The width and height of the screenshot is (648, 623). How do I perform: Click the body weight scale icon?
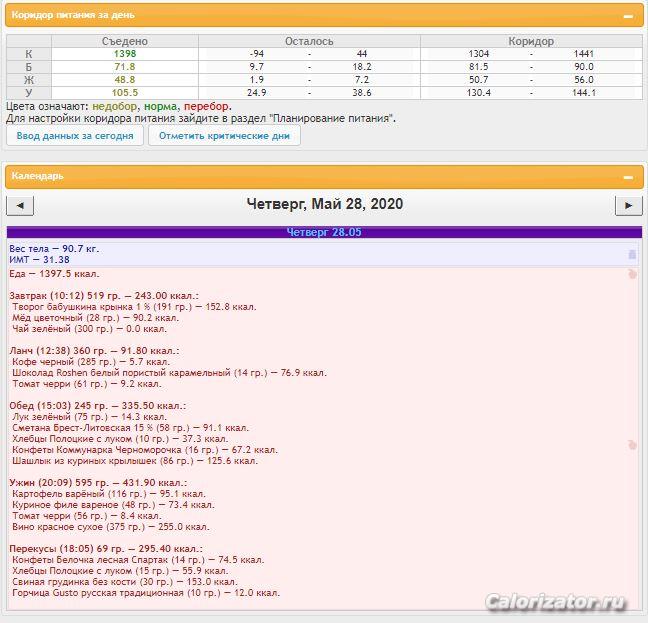631,254
